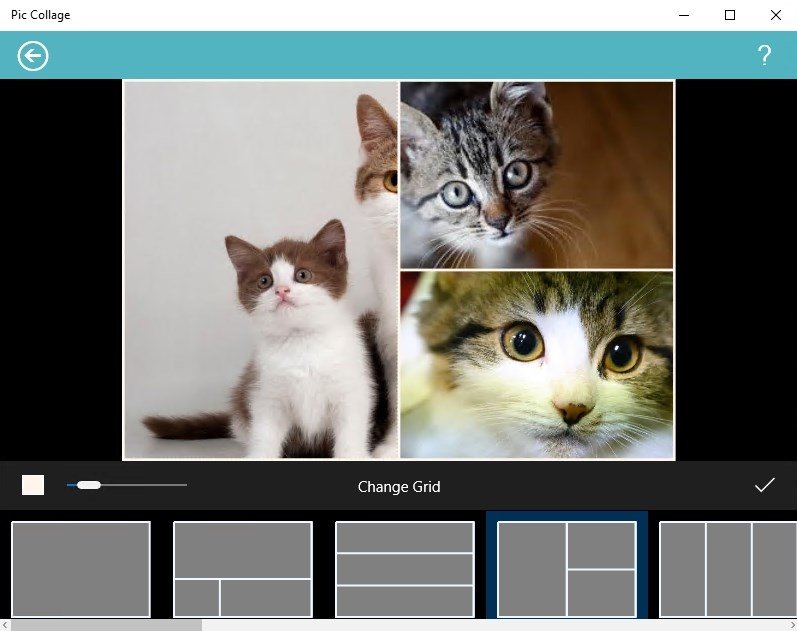This screenshot has width=797, height=631.
Task: Click the scrollbar left arrow under layouts
Action: [x=5, y=625]
